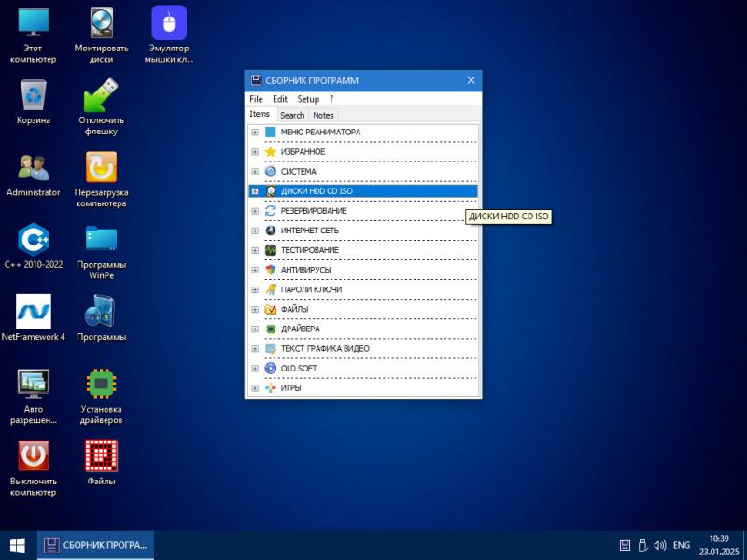The width and height of the screenshot is (747, 560).
Task: Click the volume icon in system tray
Action: 660,545
